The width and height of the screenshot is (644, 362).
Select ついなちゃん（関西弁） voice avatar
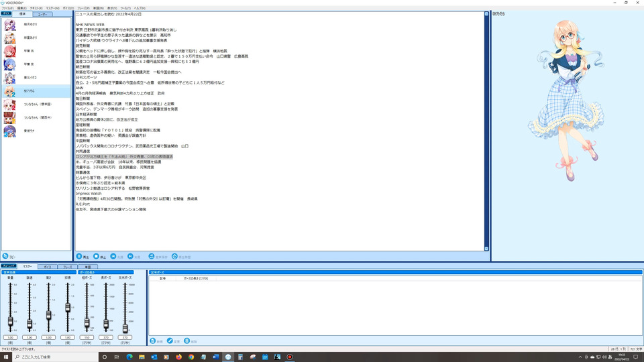tap(10, 117)
